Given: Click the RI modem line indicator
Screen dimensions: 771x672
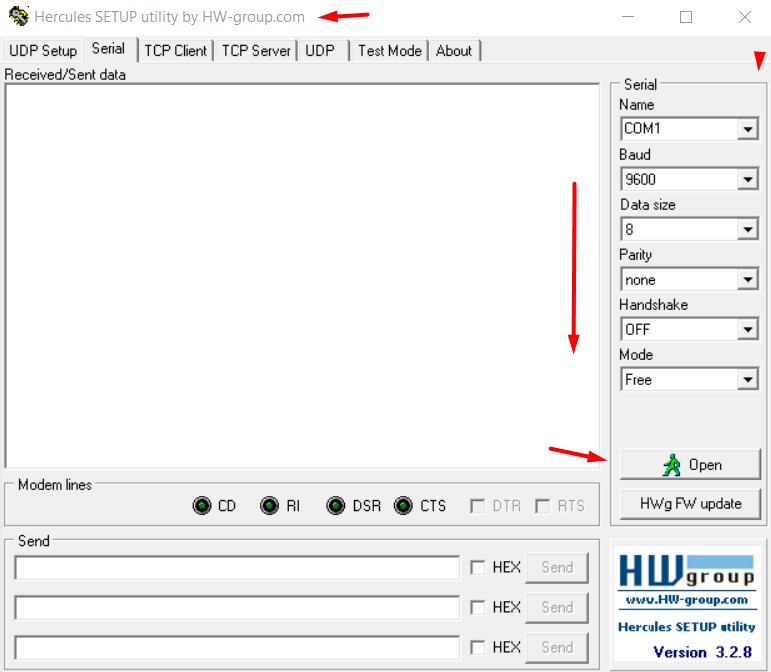Looking at the screenshot, I should pos(269,505).
